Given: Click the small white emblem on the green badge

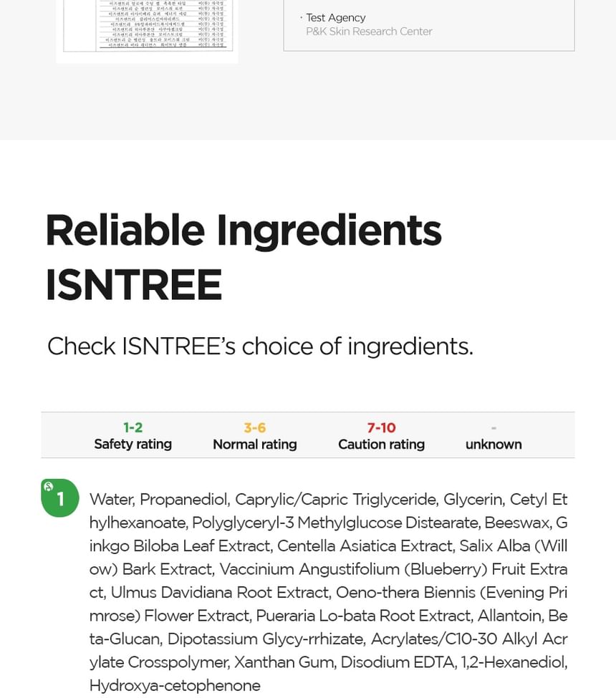Looking at the screenshot, I should [49, 487].
